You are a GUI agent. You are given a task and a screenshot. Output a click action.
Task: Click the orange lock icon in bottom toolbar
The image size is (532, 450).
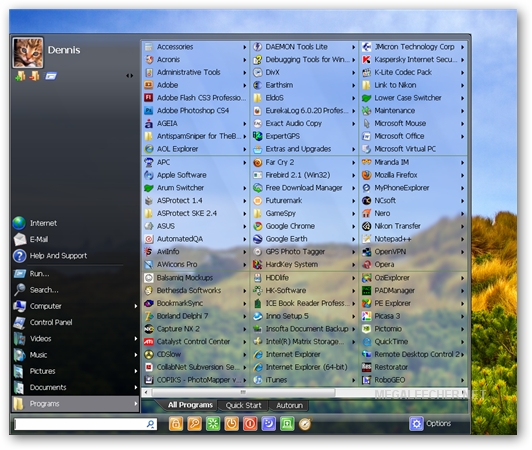[176, 424]
